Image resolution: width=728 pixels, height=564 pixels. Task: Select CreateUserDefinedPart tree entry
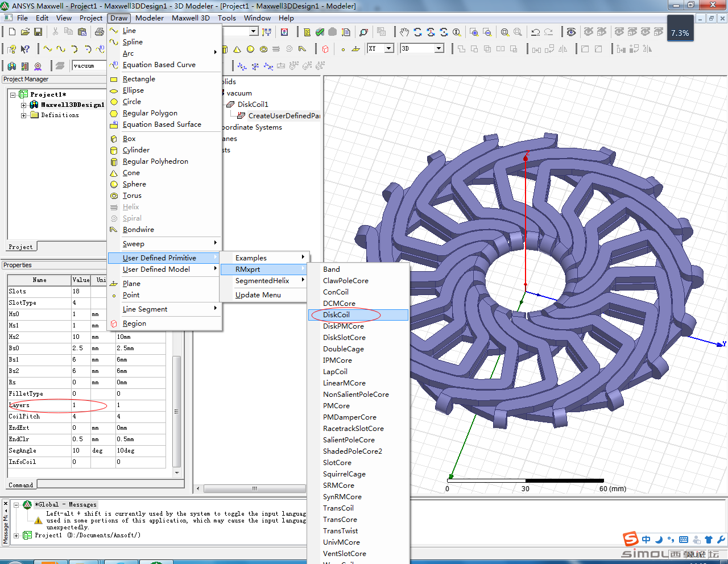284,115
